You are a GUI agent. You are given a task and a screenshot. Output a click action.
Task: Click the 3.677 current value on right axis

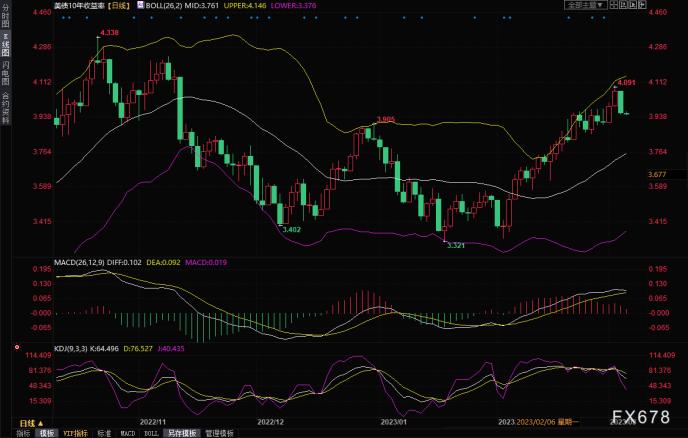tap(657, 175)
